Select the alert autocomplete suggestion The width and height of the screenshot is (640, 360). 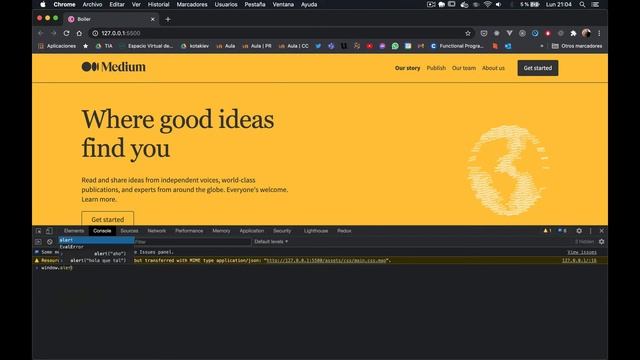96,240
